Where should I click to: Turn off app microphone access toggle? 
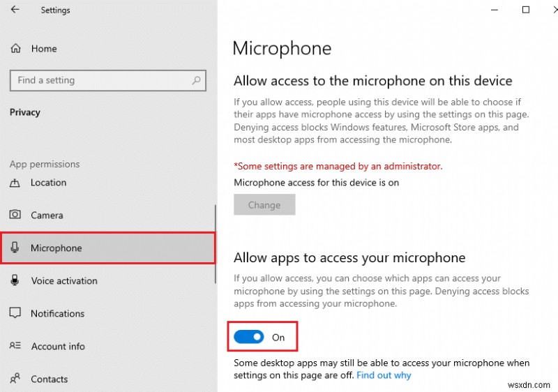249,337
